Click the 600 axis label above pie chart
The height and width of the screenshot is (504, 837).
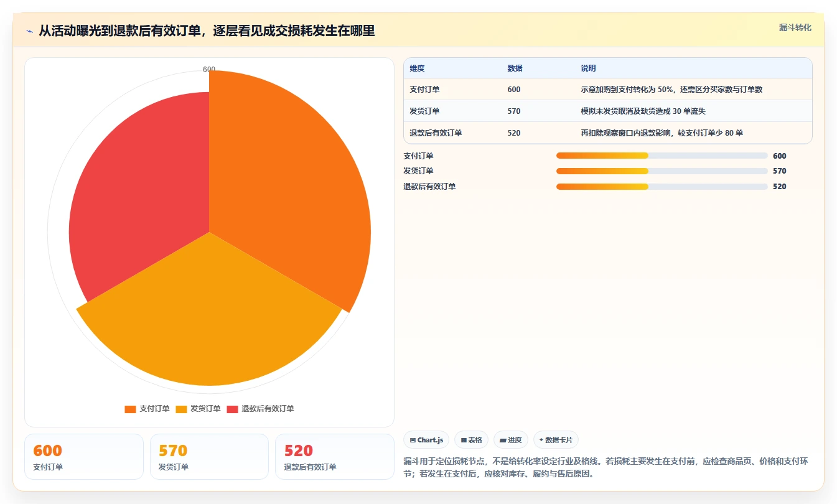point(209,70)
